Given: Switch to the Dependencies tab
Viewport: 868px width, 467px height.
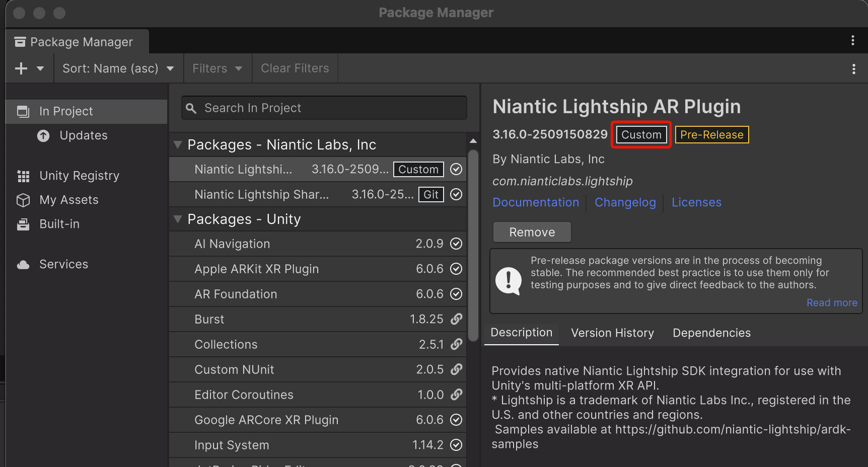Looking at the screenshot, I should click(x=711, y=333).
